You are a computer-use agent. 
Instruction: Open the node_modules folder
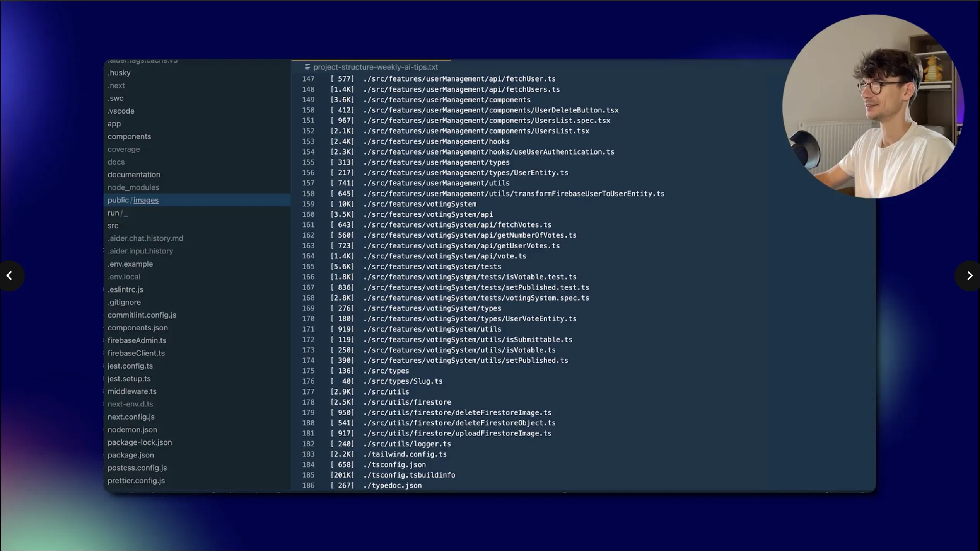(x=133, y=187)
